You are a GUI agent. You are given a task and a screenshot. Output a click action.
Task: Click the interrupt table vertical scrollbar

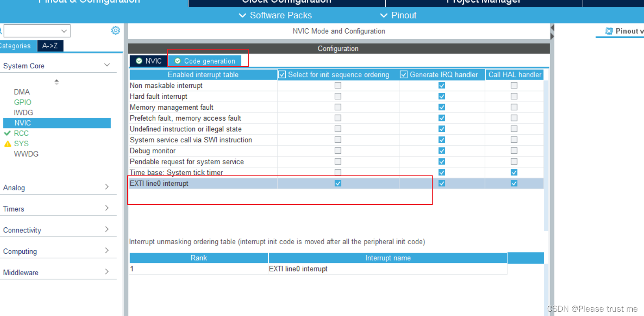pos(547,155)
